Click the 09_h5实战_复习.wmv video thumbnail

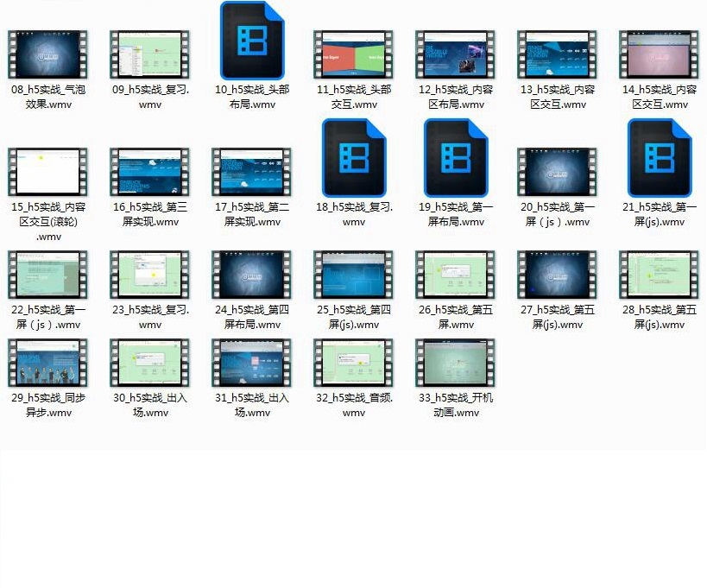coord(149,54)
